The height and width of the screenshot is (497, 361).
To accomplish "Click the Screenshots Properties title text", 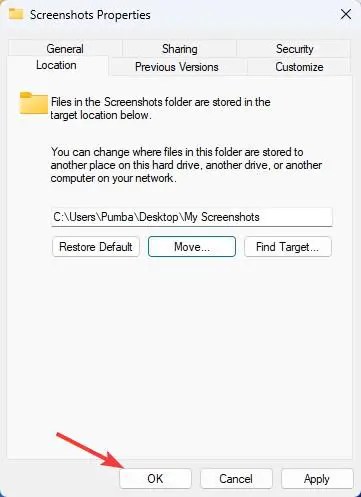I will click(90, 15).
